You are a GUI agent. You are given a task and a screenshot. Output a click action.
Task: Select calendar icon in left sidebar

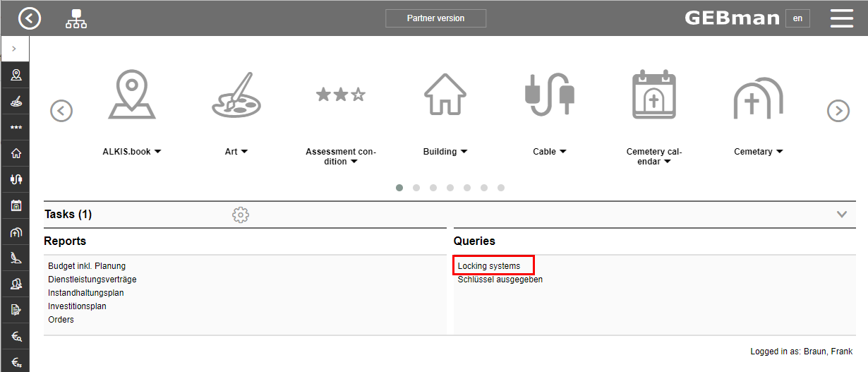tap(16, 206)
